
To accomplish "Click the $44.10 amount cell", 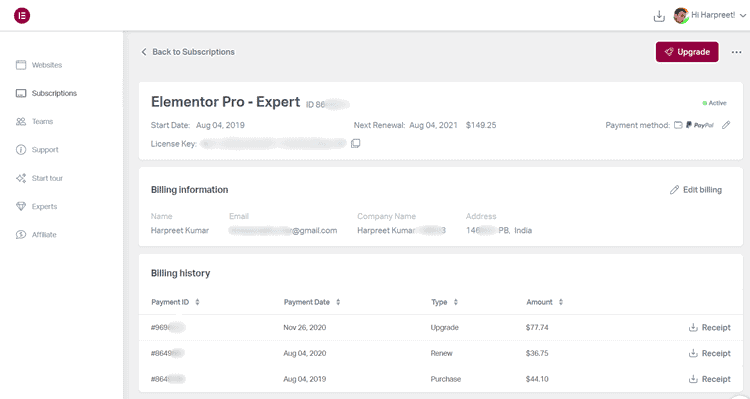I will pos(537,379).
